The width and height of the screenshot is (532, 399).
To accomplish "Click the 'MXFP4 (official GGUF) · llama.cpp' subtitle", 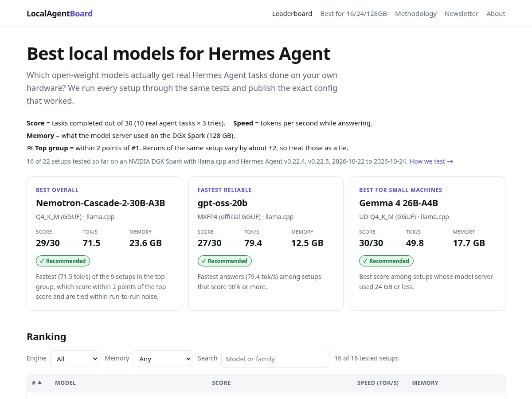I will click(246, 217).
